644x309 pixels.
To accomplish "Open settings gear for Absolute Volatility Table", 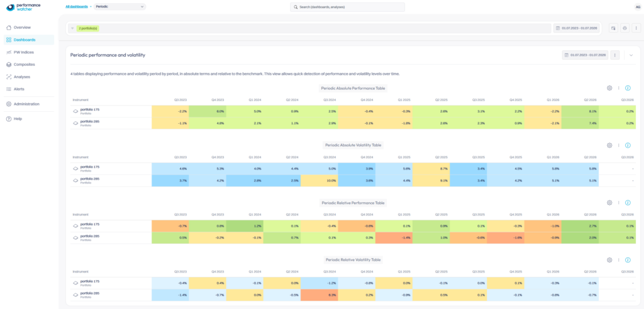I will pos(609,145).
